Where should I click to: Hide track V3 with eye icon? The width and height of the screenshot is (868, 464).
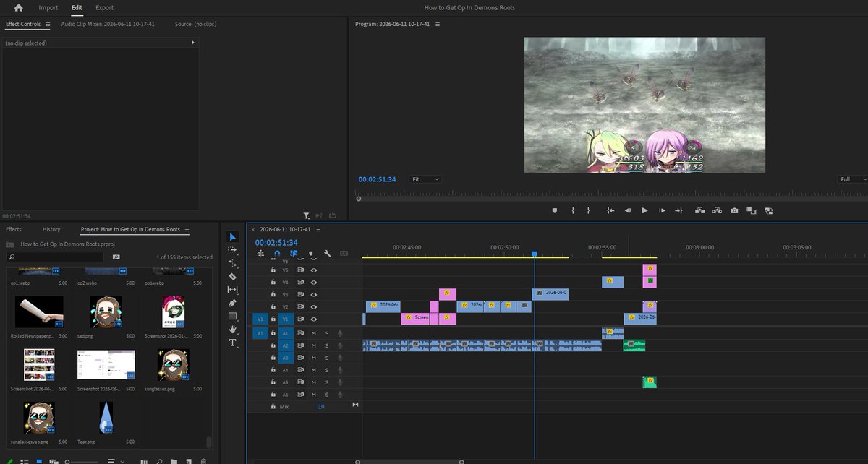pyautogui.click(x=314, y=294)
